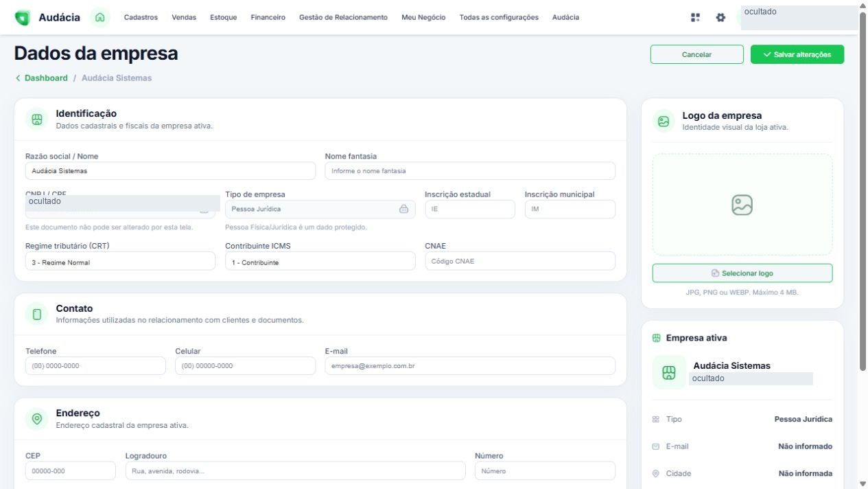
Task: Click the Inscrição estadual field
Action: [x=470, y=209]
